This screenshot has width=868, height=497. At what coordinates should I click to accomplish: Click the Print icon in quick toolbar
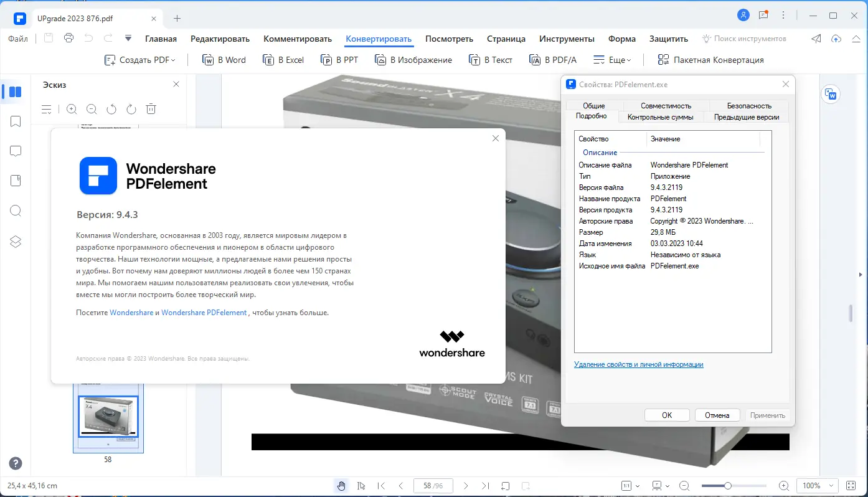(x=68, y=39)
